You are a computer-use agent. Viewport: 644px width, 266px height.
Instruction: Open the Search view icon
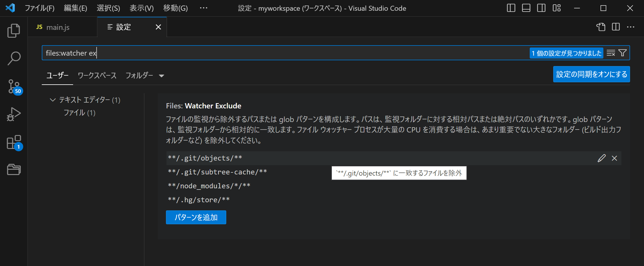pos(14,58)
